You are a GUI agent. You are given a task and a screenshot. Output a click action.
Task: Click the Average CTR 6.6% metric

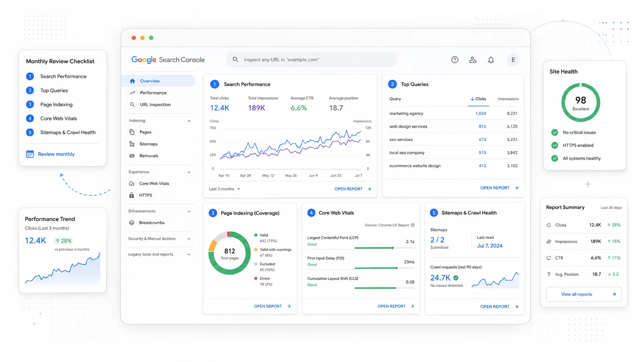[x=302, y=104]
